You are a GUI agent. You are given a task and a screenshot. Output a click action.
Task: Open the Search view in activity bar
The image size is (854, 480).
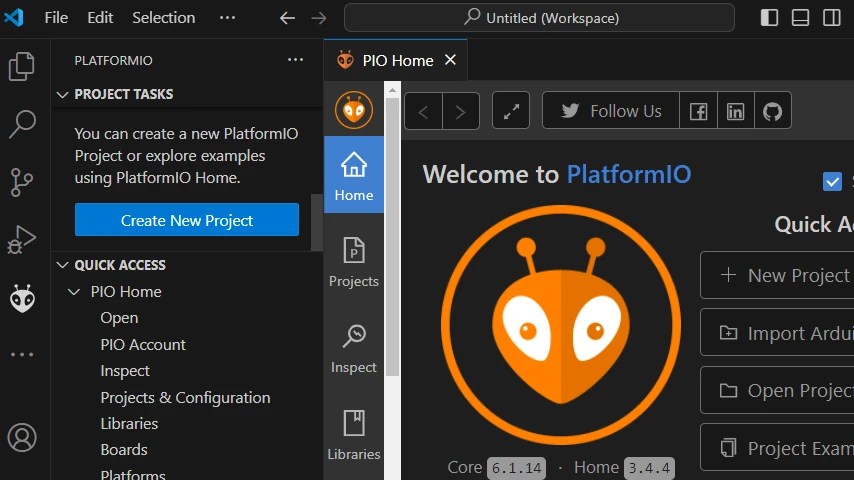point(22,124)
